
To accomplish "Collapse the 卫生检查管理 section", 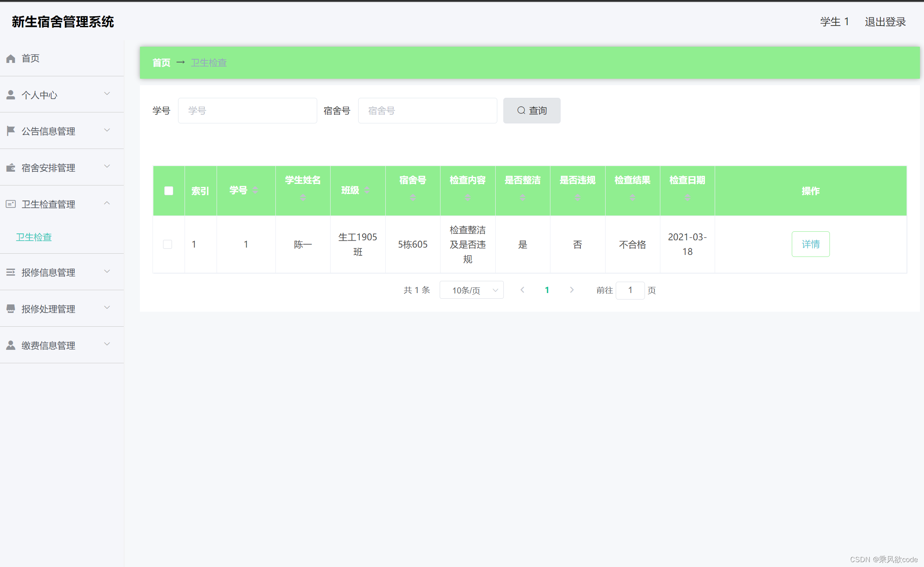I will 107,203.
